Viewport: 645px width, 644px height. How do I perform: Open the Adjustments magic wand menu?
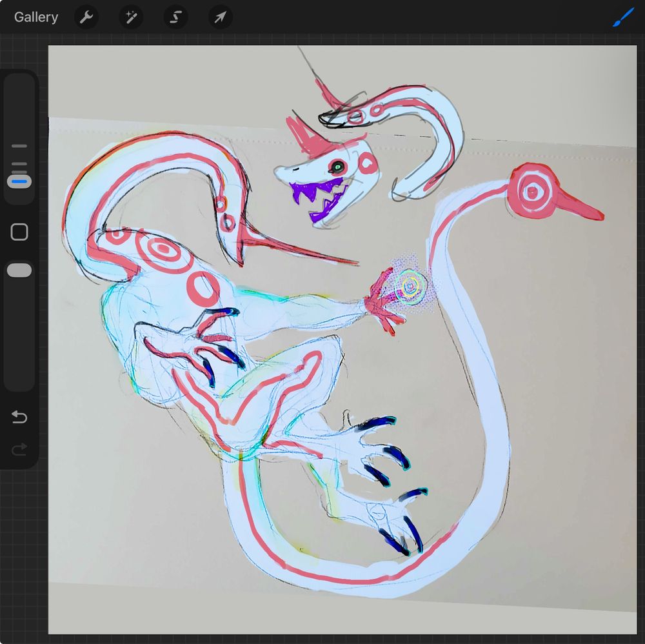click(131, 17)
